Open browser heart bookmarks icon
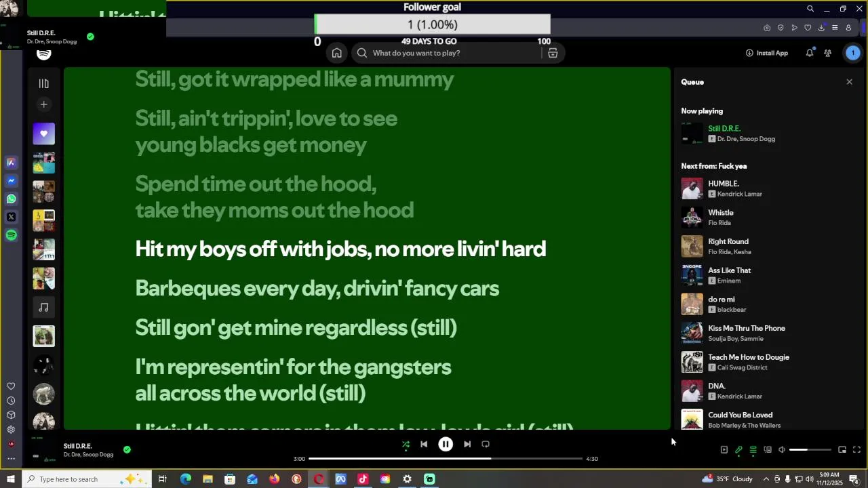868x488 pixels. tap(808, 28)
